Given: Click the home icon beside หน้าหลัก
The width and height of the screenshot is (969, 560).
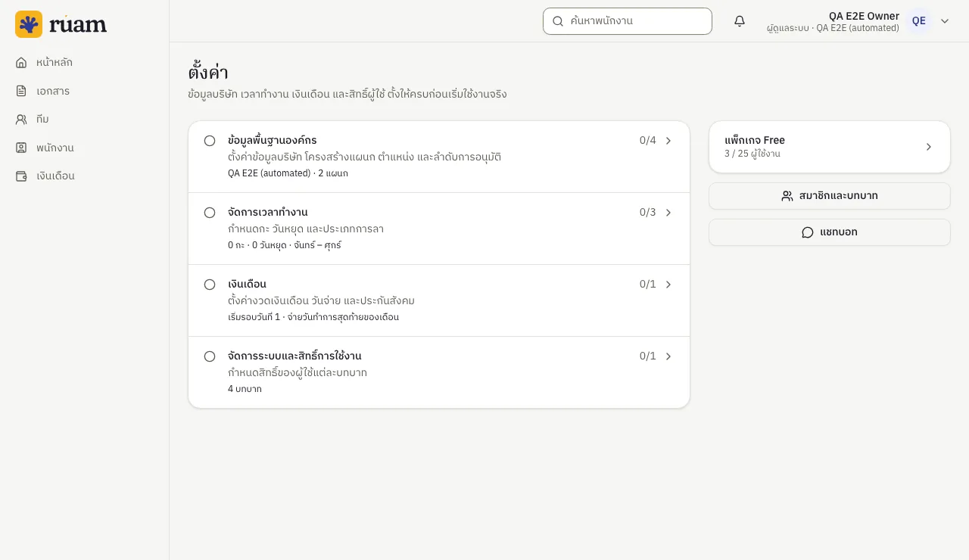Looking at the screenshot, I should [21, 62].
